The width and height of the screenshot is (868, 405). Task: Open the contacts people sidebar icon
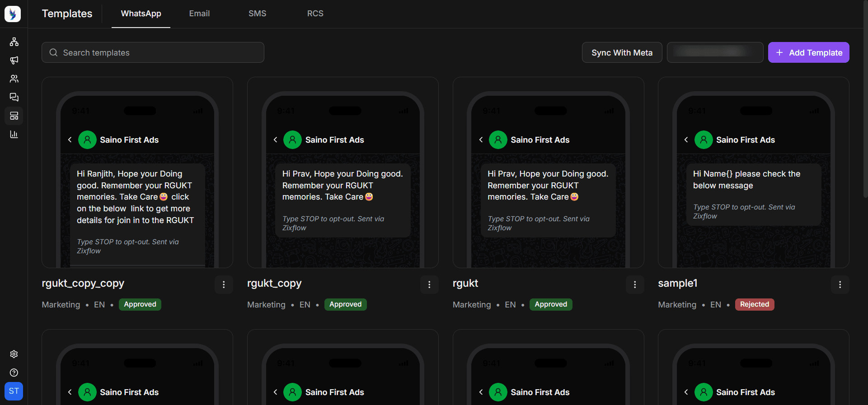[14, 79]
